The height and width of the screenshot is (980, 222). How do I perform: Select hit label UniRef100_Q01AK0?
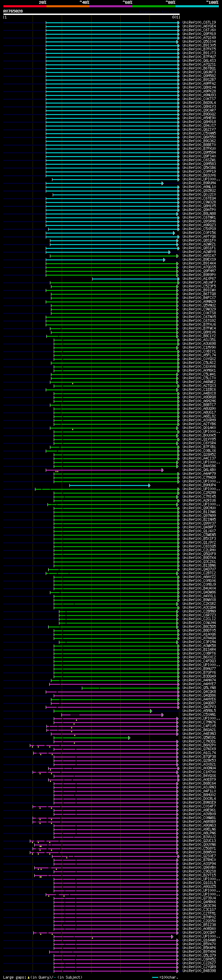coord(199,428)
